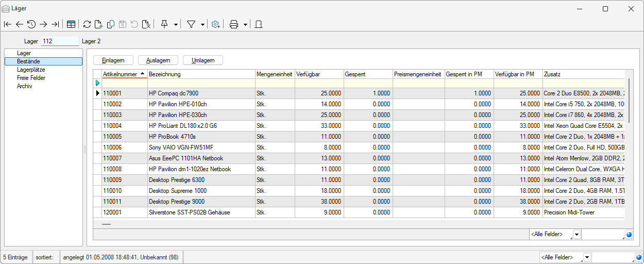Screen dimensions: 644x264
Task: Click Desktop Prestige 9000 cell
Action: click(x=201, y=202)
